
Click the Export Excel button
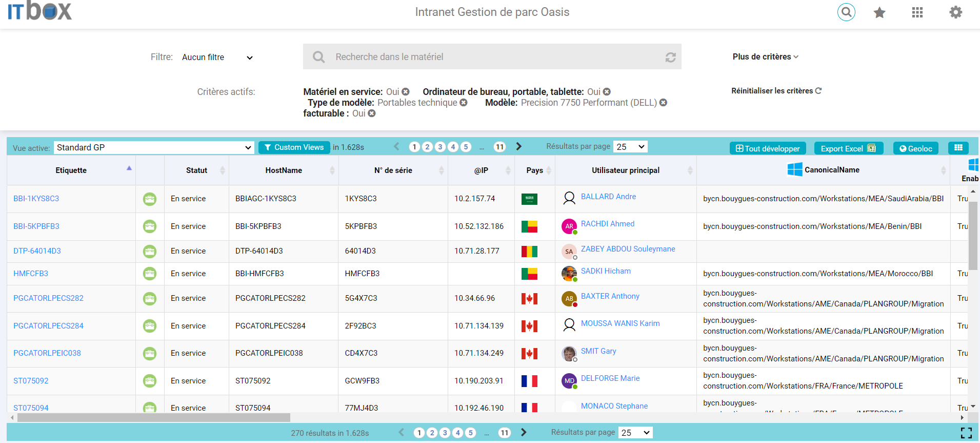pyautogui.click(x=848, y=148)
